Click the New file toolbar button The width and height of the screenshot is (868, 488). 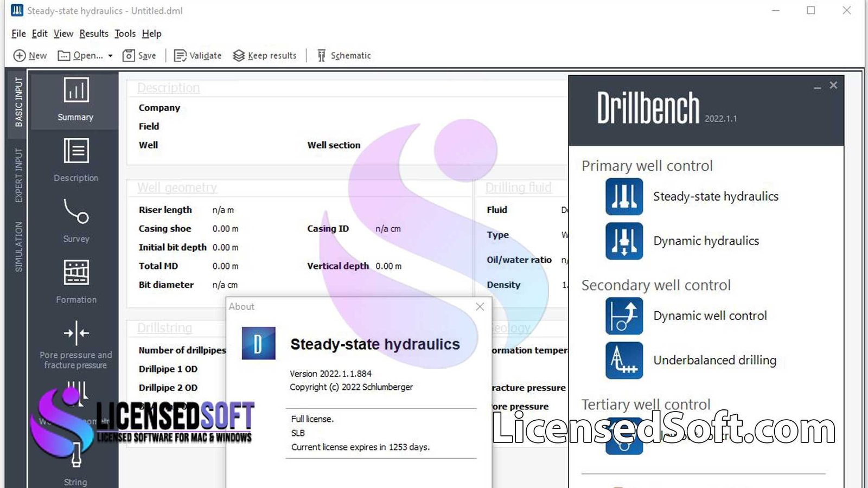pos(30,55)
